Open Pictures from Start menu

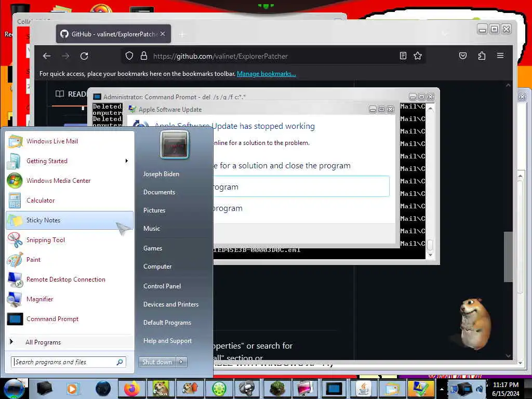point(154,210)
